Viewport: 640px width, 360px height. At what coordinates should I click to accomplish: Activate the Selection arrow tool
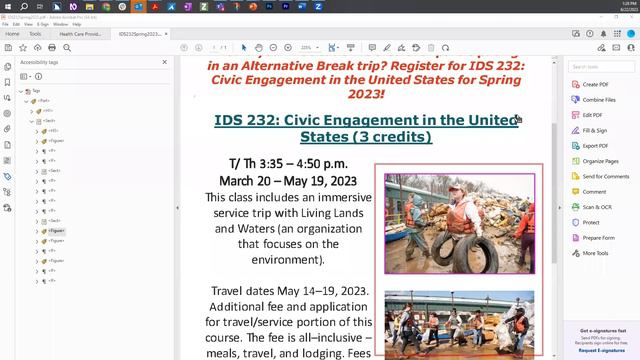tap(244, 48)
